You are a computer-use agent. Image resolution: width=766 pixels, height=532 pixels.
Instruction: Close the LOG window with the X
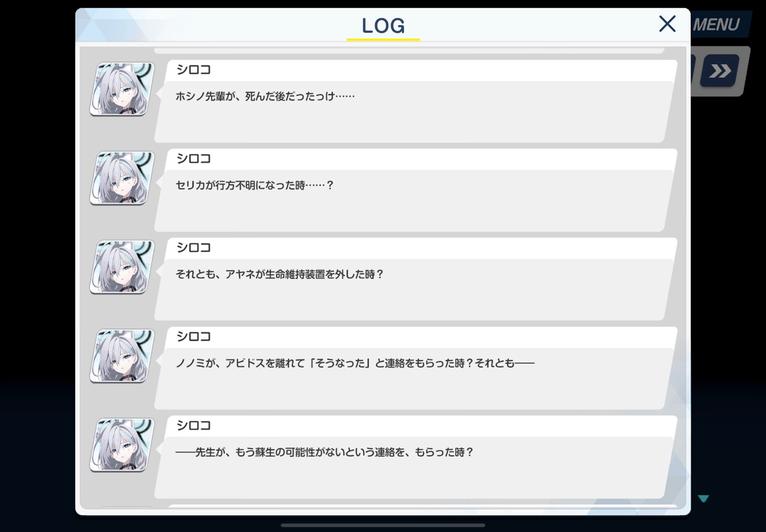coord(667,23)
